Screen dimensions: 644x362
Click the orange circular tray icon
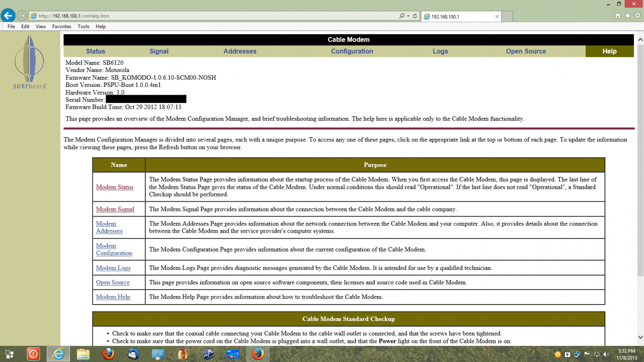coord(558,355)
